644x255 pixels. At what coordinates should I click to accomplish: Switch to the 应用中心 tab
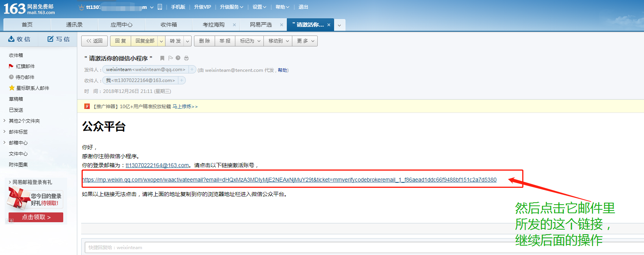pyautogui.click(x=121, y=25)
